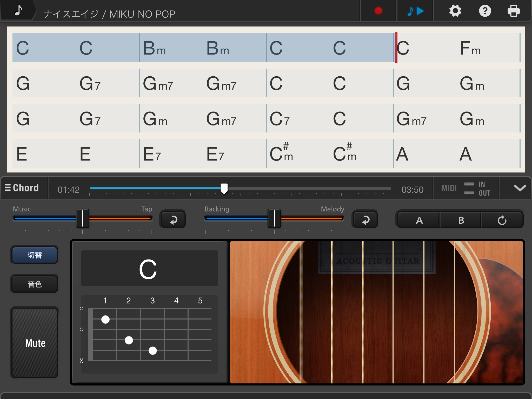Screen dimensions: 532x399
Task: Open the song library music note icon
Action: click(x=18, y=10)
